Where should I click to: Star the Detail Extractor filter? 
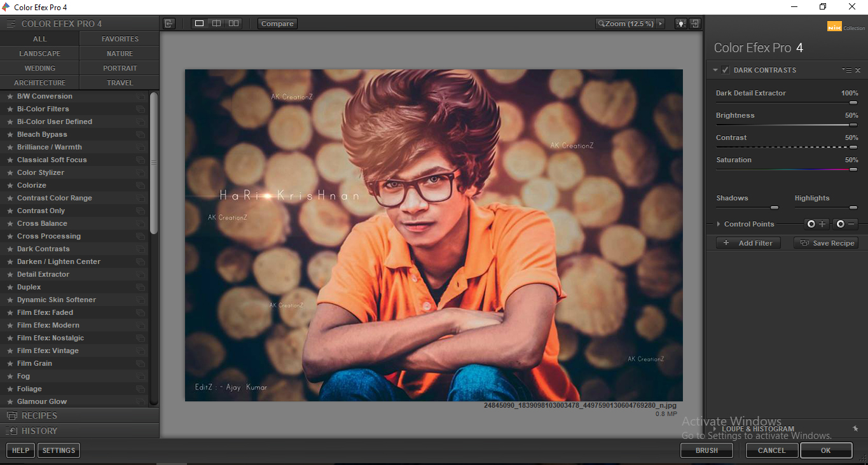(x=10, y=275)
